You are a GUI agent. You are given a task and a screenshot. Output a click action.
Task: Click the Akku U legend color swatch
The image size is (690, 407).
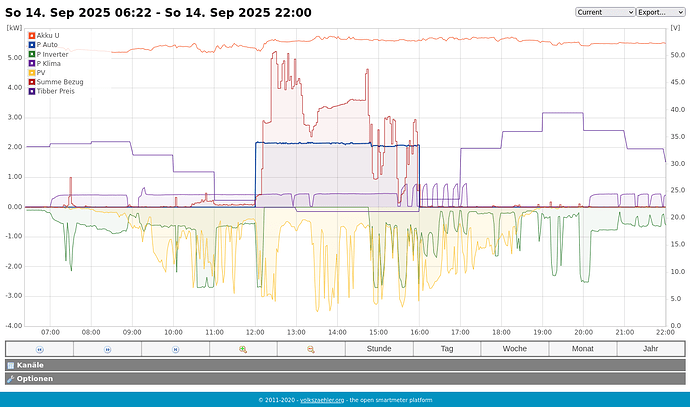pos(32,36)
